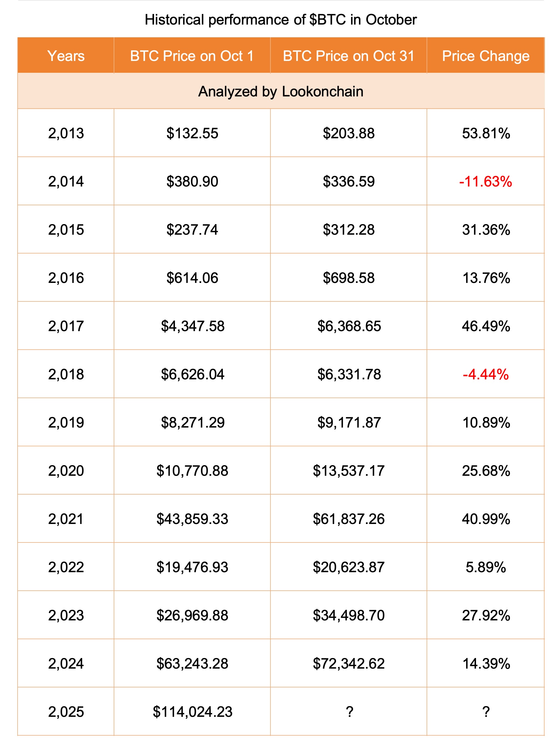Click the $13,537.17 price cell
Screen dimensions: 560x752
click(x=348, y=471)
